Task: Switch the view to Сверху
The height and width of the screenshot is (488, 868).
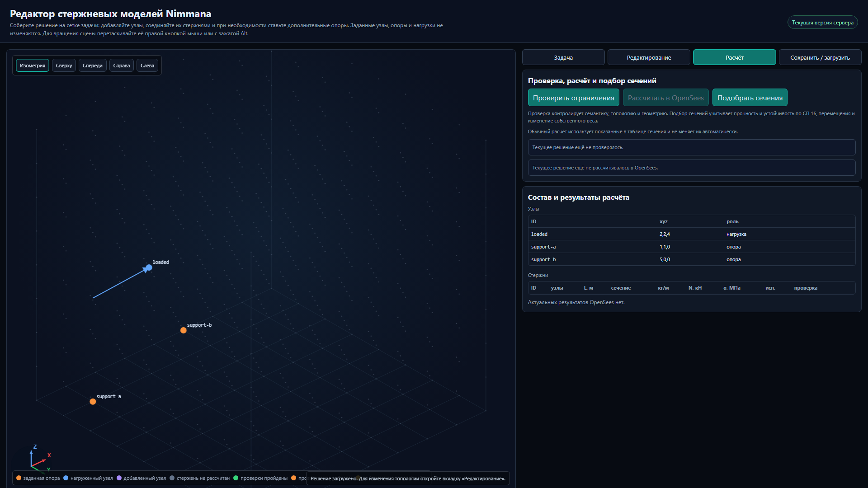Action: tap(64, 66)
